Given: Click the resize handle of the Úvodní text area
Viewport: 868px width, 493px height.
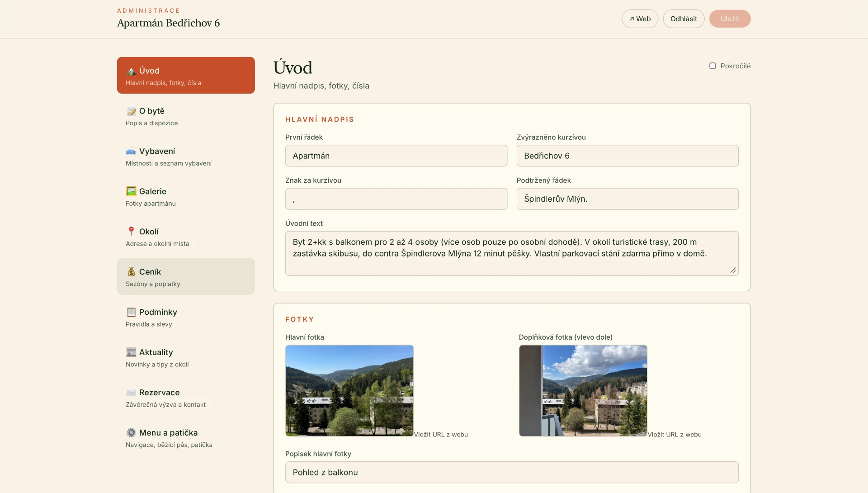Looking at the screenshot, I should pos(733,270).
